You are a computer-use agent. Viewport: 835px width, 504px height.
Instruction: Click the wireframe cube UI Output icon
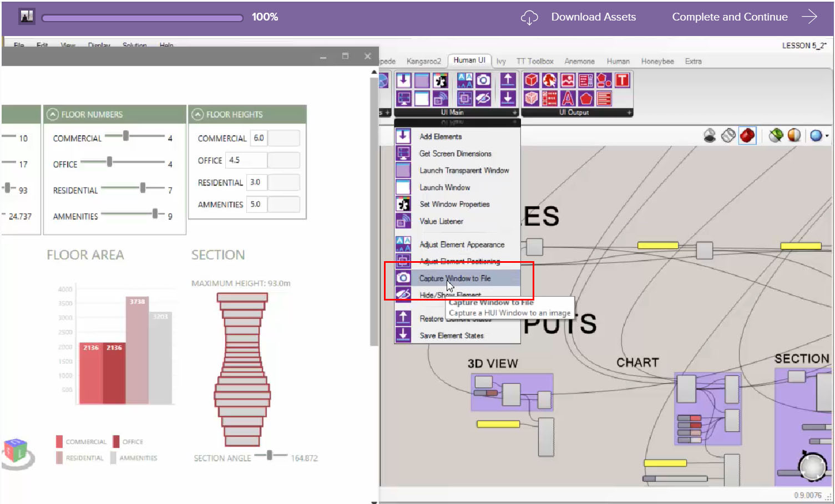[532, 98]
